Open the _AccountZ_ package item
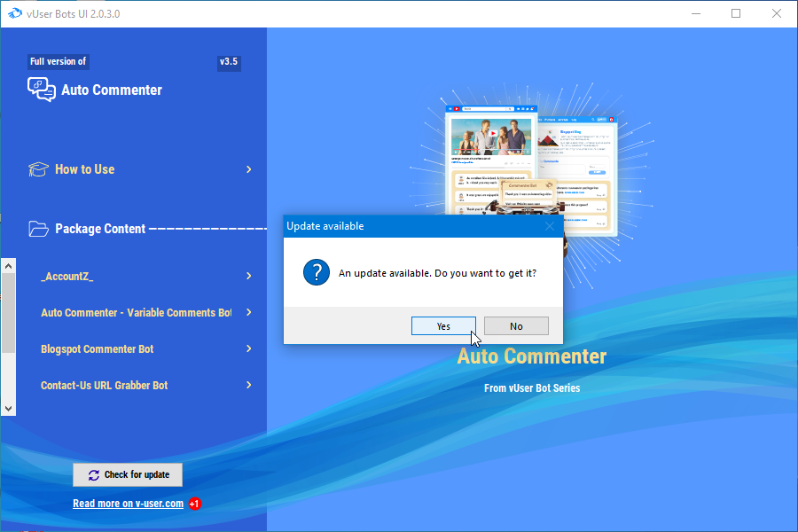This screenshot has width=798, height=532. 66,277
